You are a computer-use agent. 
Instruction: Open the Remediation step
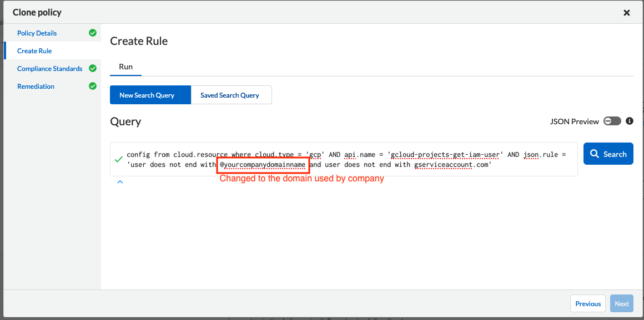(36, 87)
